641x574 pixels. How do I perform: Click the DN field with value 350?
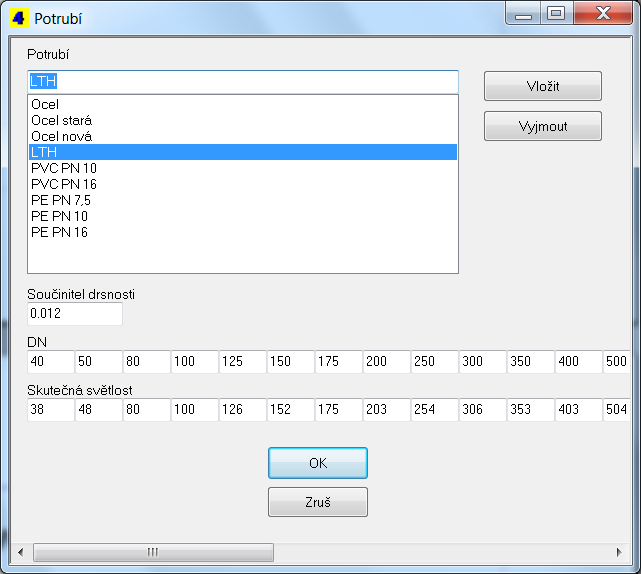[531, 361]
